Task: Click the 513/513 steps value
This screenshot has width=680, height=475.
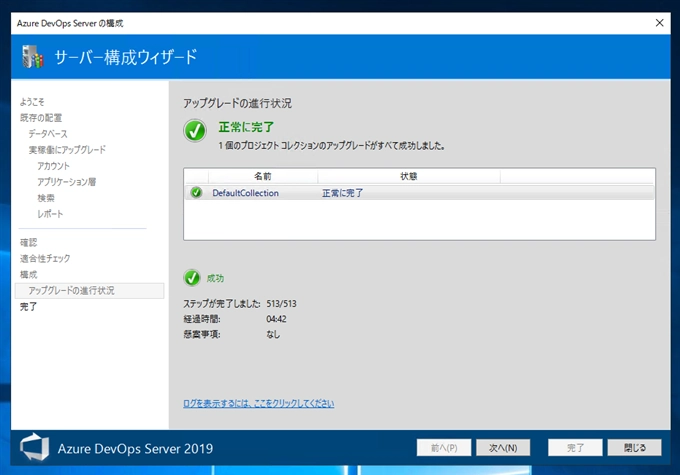Action: click(281, 304)
